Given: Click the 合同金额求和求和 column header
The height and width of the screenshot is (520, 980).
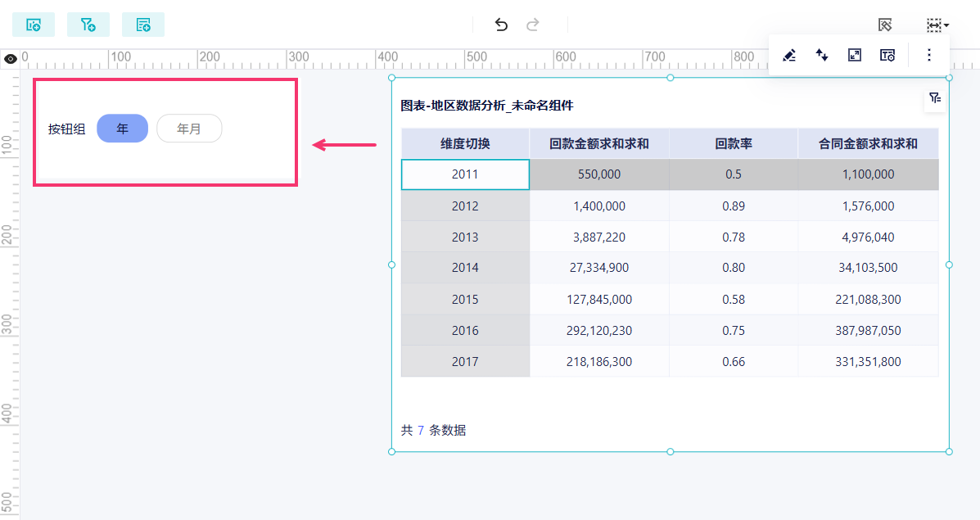Looking at the screenshot, I should [868, 144].
